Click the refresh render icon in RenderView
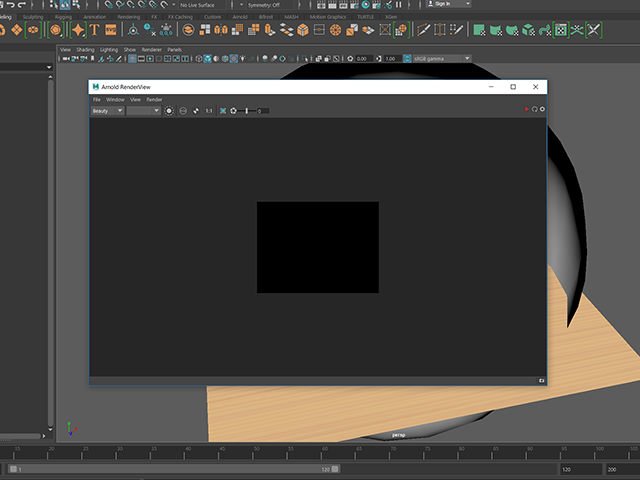The image size is (640, 480). tap(534, 109)
